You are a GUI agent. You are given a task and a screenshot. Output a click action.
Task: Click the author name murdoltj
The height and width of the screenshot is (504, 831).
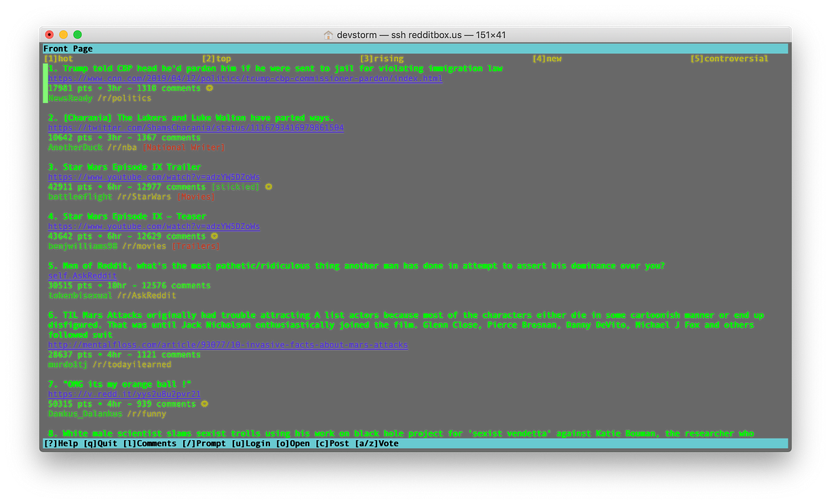68,364
